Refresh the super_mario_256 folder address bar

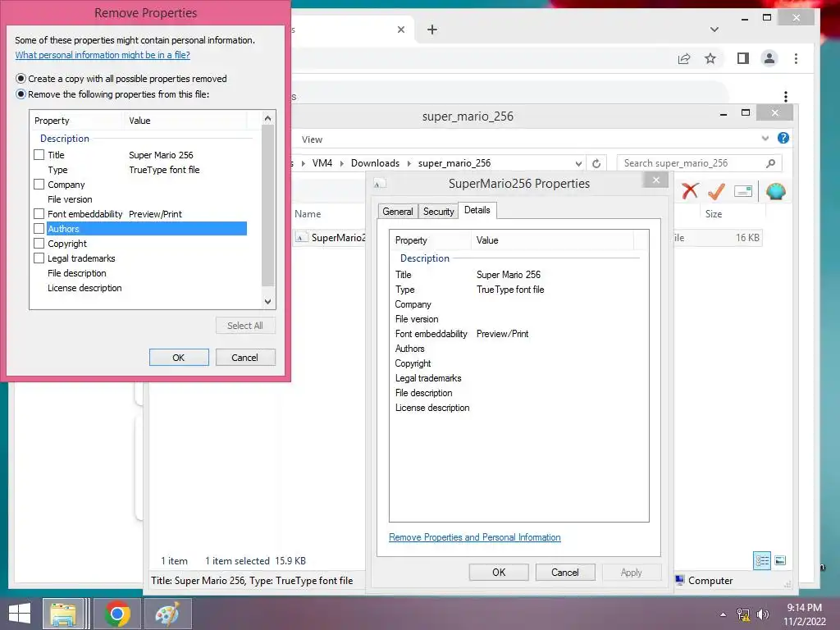point(596,163)
